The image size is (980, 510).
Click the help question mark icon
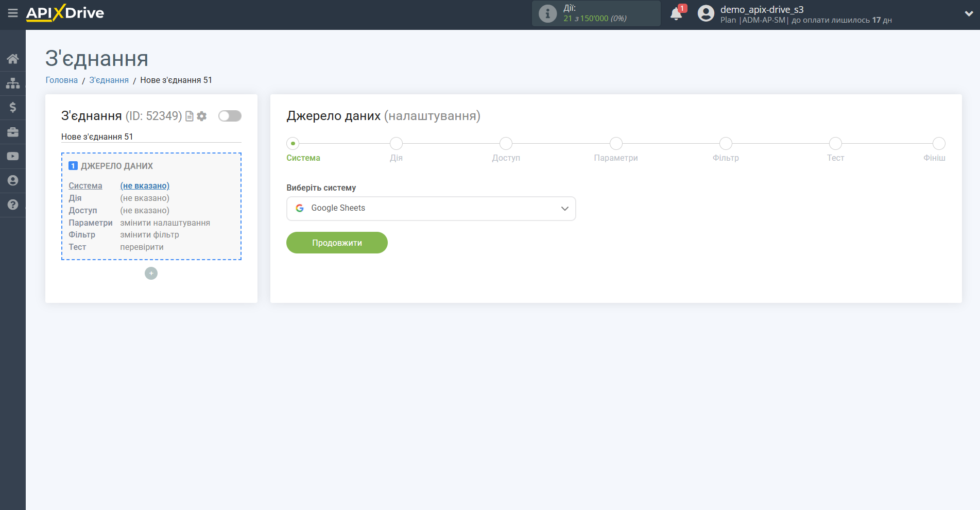(13, 205)
